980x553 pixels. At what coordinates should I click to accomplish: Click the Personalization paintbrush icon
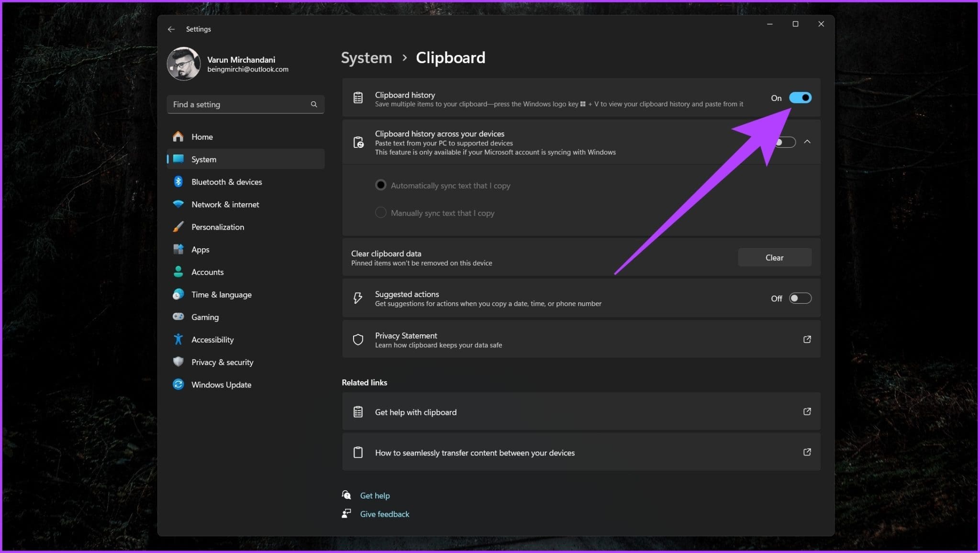pyautogui.click(x=178, y=227)
